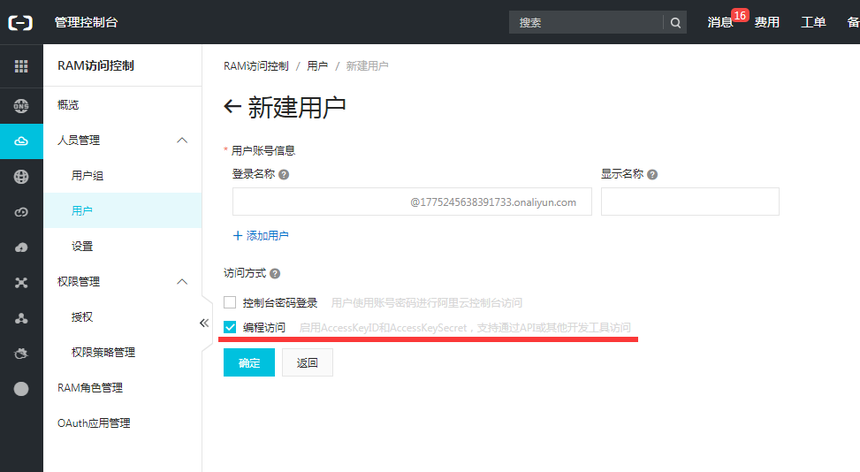
Task: Open the gray circle sidebar icon
Action: pyautogui.click(x=21, y=389)
